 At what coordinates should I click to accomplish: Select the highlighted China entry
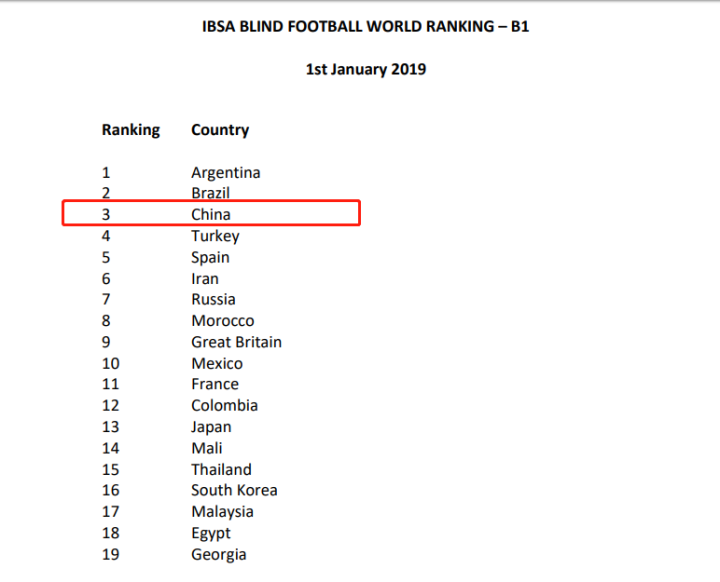pos(211,214)
